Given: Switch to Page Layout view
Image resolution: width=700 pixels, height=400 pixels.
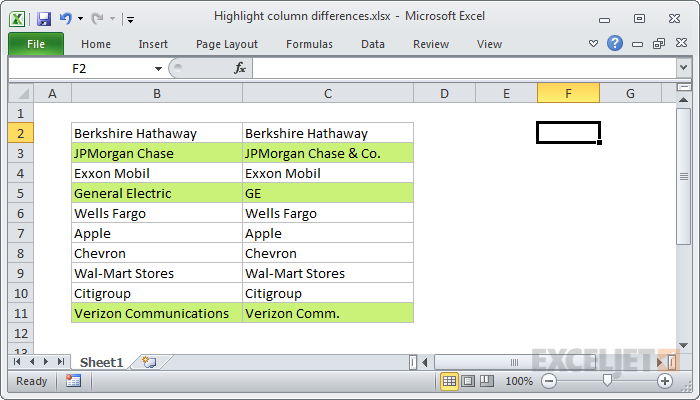Looking at the screenshot, I should coord(468,381).
